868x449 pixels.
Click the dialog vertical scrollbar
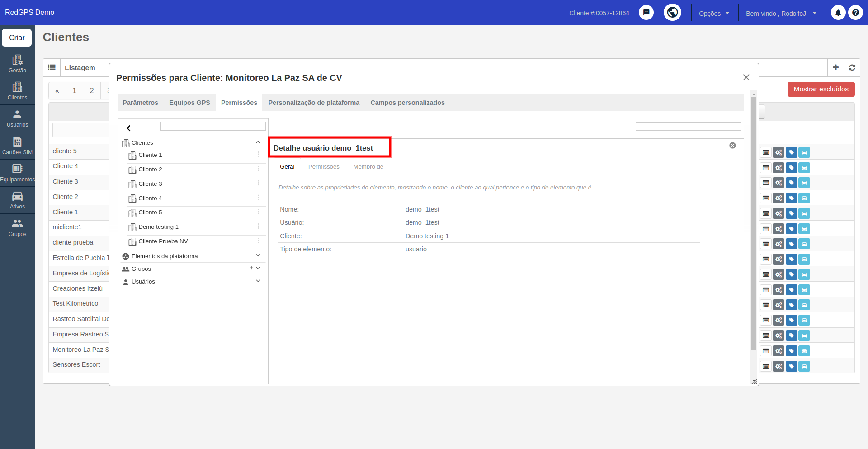tap(754, 223)
